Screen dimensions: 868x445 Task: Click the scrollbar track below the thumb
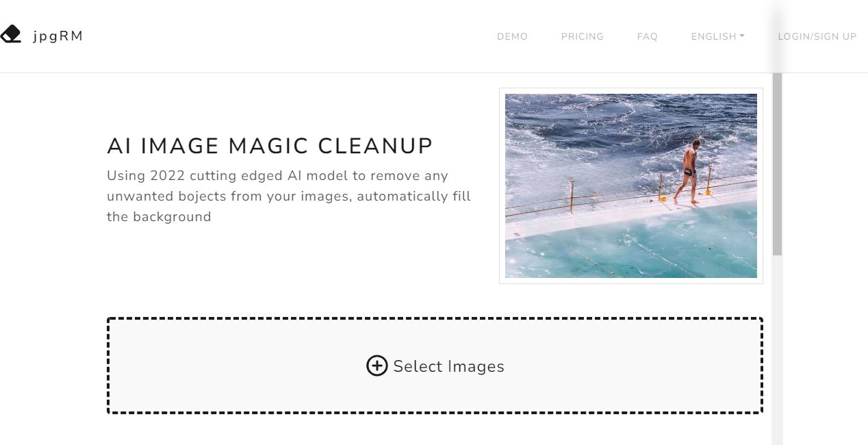point(777,349)
